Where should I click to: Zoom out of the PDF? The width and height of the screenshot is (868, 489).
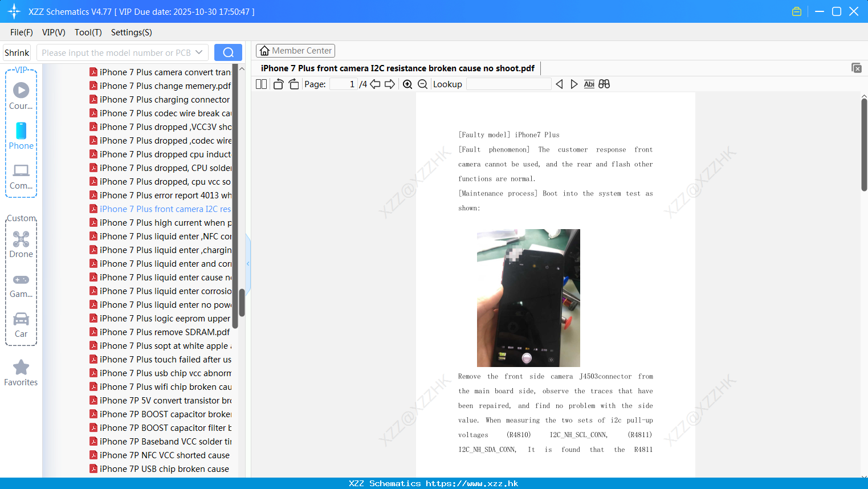click(x=423, y=84)
